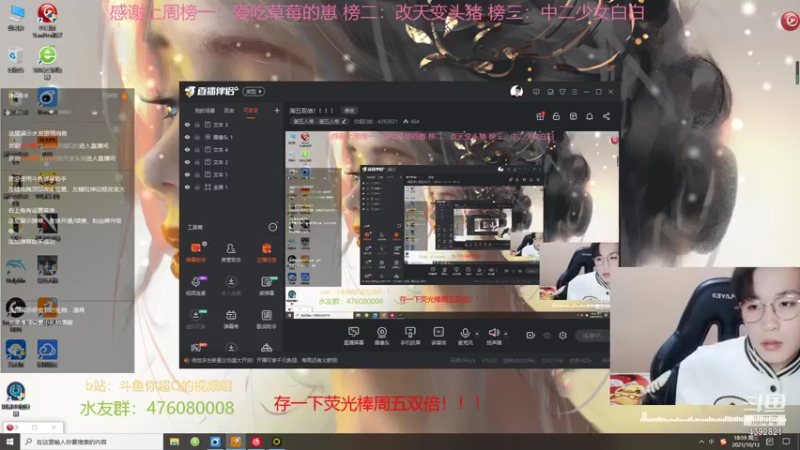This screenshot has width=800, height=450.
Task: Open the 歌词助手 lyrics assistant tool
Action: (266, 319)
